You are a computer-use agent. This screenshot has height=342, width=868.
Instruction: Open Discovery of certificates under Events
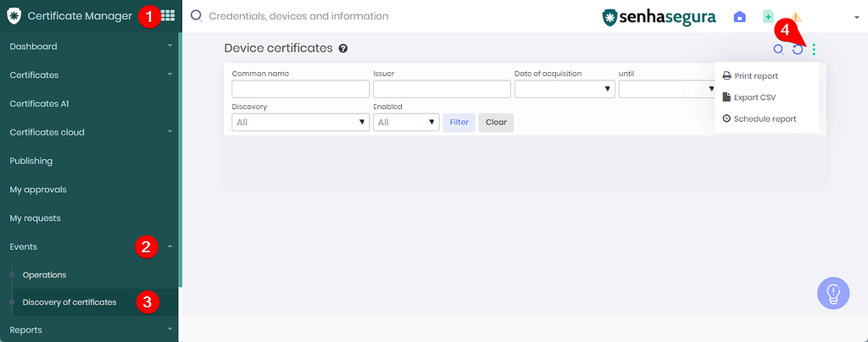click(94, 302)
